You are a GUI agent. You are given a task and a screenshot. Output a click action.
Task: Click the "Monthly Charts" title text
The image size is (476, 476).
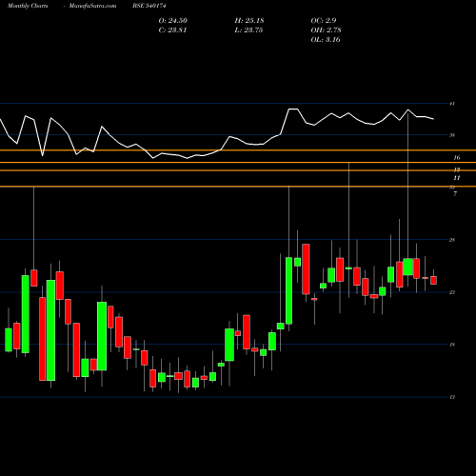[28, 6]
